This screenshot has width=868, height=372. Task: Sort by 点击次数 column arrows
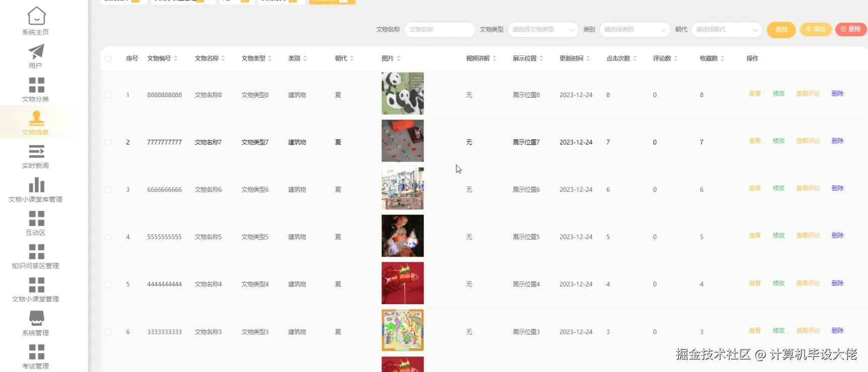pyautogui.click(x=635, y=58)
